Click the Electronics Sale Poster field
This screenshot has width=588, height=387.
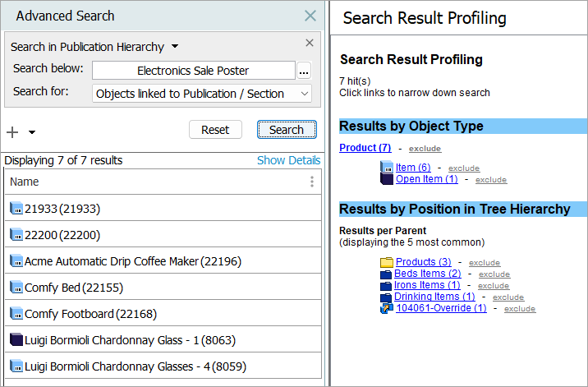(193, 71)
